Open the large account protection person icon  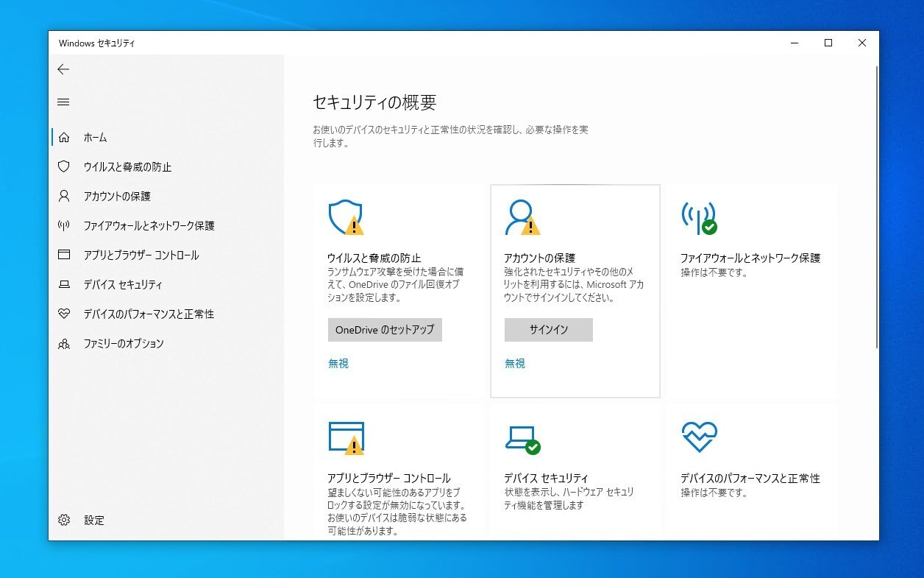click(522, 217)
